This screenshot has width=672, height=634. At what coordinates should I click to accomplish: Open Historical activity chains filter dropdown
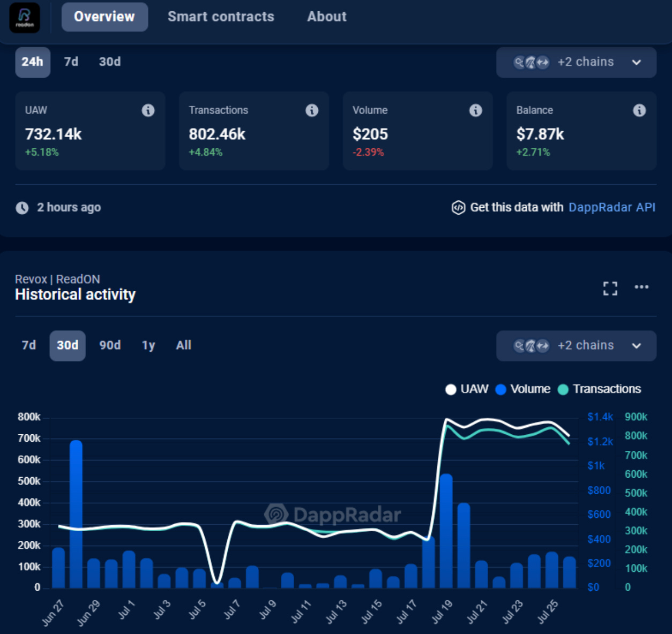576,346
